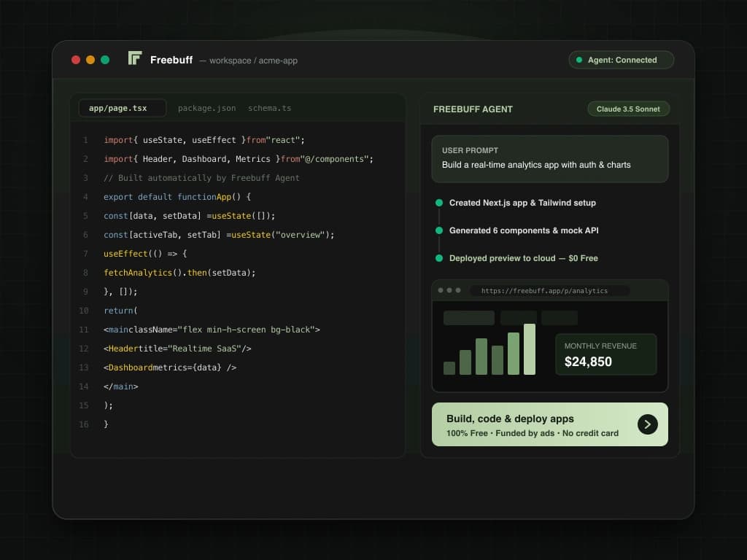Viewport: 747px width, 560px height.
Task: Click the green status dot beside Agent: Connected
Action: (x=579, y=60)
